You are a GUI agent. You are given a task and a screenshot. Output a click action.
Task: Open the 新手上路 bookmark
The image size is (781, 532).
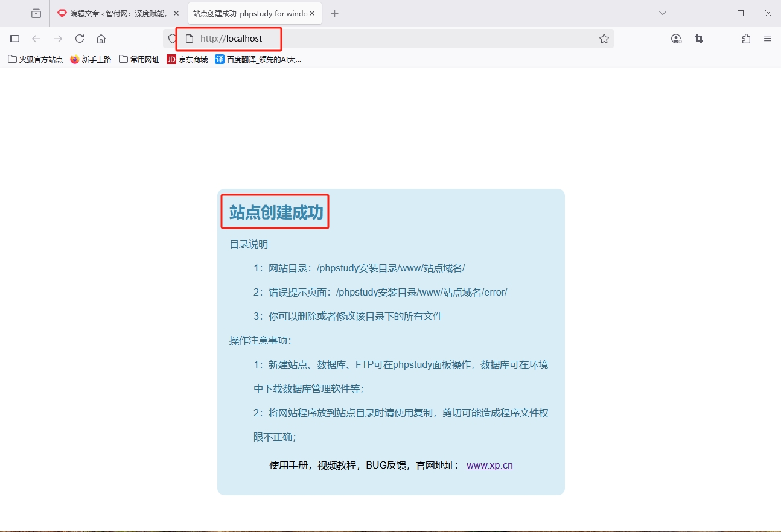point(91,59)
